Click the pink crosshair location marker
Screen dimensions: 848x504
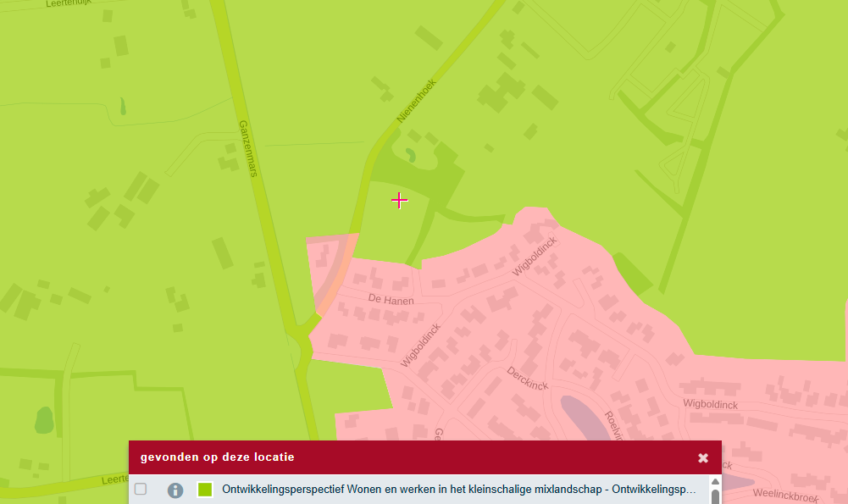point(399,201)
